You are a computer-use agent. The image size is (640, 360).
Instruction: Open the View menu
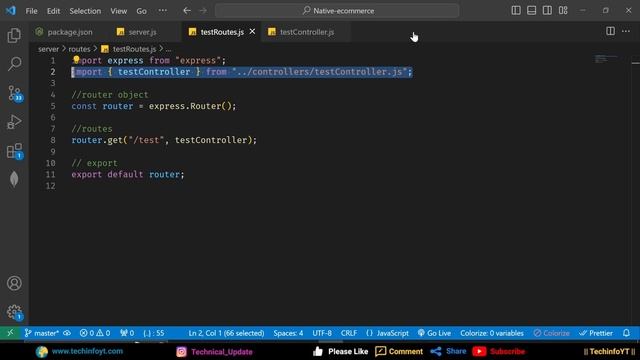pyautogui.click(x=118, y=11)
